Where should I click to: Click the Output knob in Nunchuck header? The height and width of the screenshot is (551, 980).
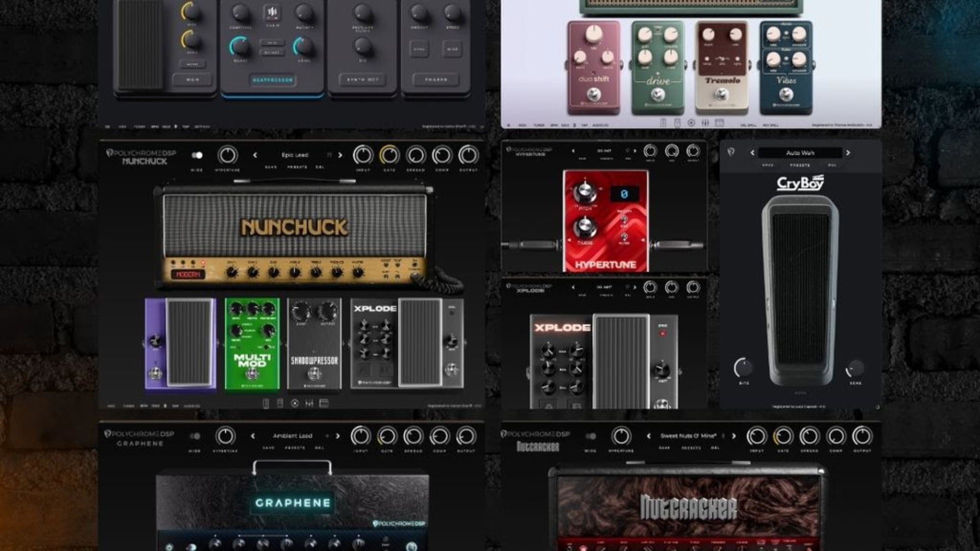469,155
